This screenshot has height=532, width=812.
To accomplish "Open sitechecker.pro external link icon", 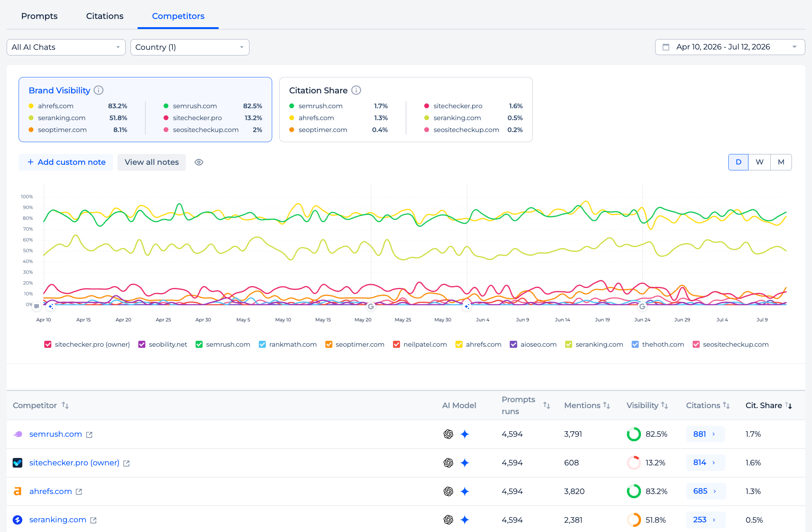I will click(126, 463).
